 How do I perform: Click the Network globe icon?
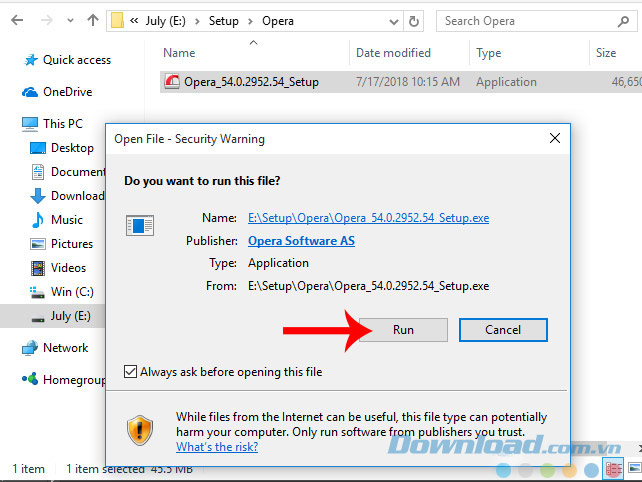(30, 348)
